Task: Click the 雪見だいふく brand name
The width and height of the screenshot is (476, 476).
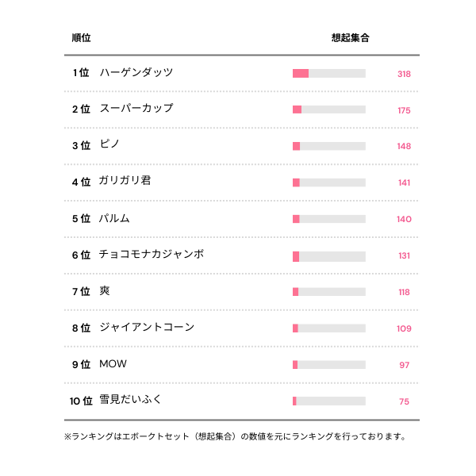Action: 131,400
